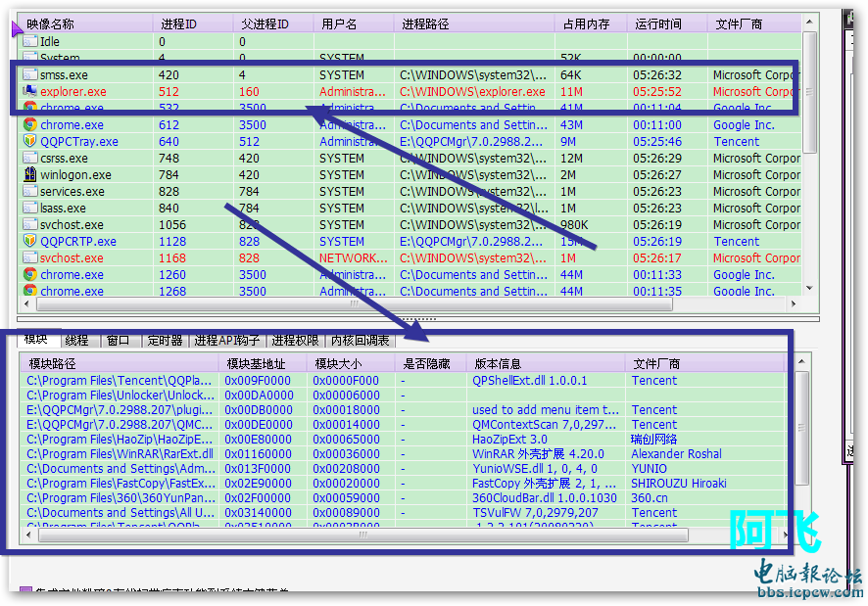Click the QQPCTray.exe shield icon
Screen dimensions: 868x606
tap(30, 141)
